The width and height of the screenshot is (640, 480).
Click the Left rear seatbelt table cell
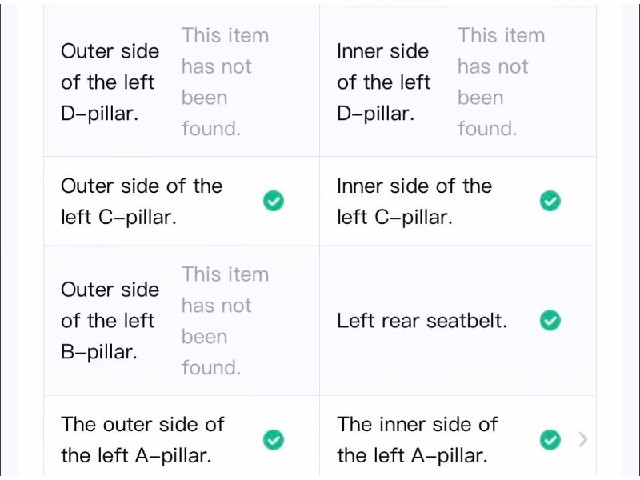click(x=458, y=320)
